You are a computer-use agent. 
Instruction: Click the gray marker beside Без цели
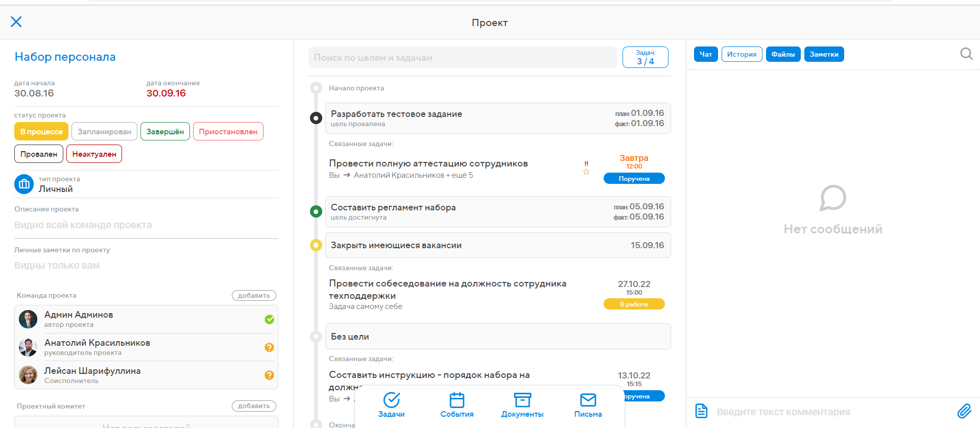pos(316,336)
